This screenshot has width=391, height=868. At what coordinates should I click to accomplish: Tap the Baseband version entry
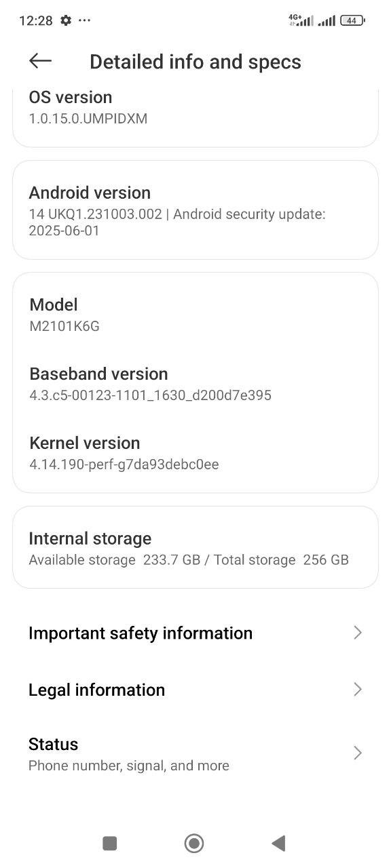[195, 384]
